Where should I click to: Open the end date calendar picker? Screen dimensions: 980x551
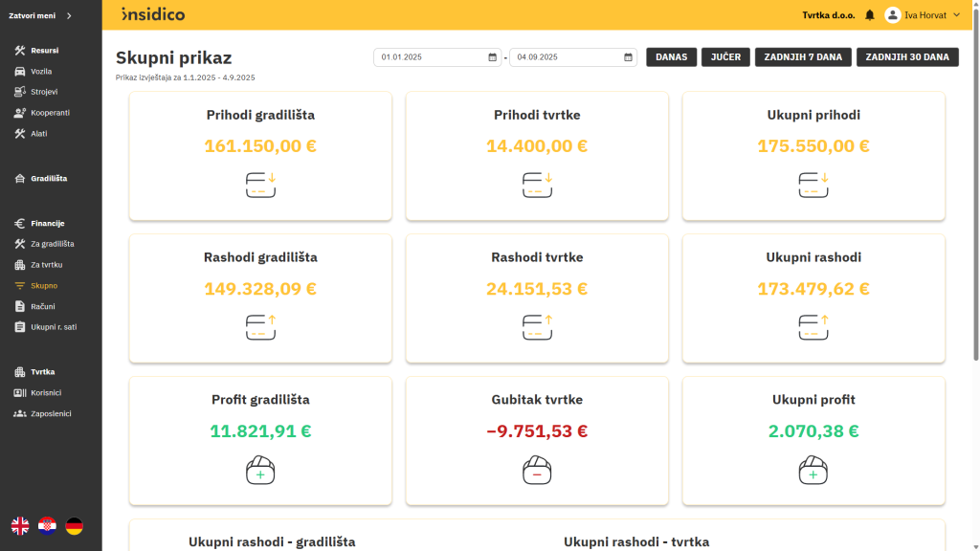(x=628, y=56)
